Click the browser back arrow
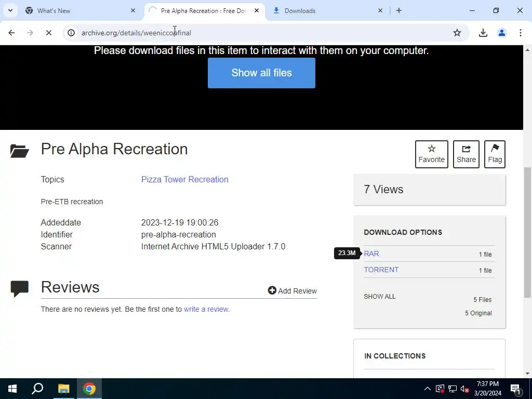The height and width of the screenshot is (399, 532). [x=11, y=33]
